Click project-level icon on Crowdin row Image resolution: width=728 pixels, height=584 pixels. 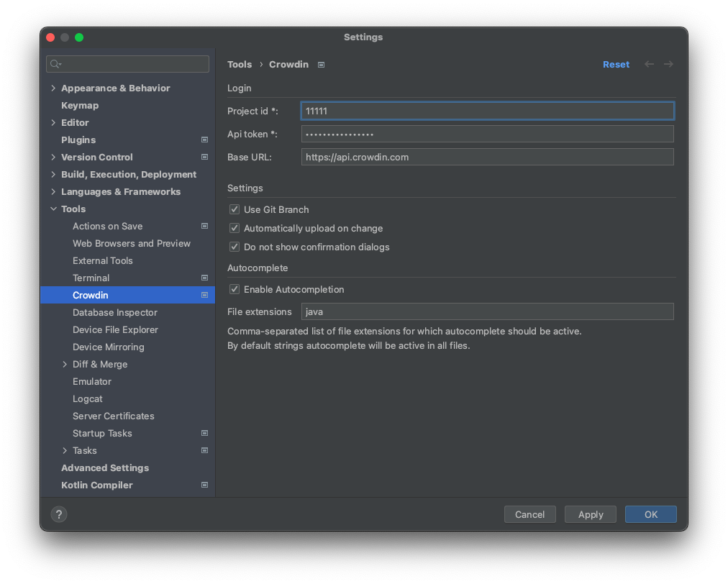(x=204, y=296)
